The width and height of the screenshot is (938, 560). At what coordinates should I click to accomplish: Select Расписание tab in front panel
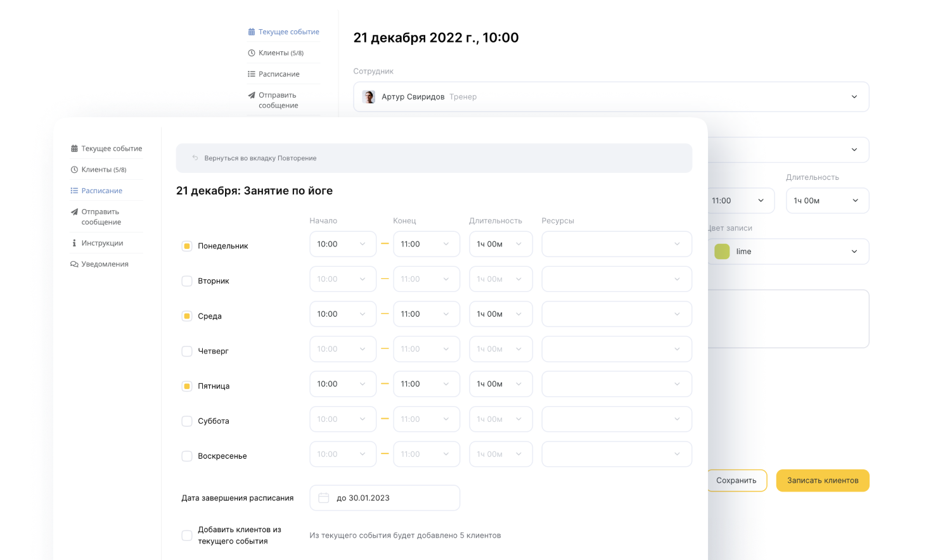[x=96, y=191]
